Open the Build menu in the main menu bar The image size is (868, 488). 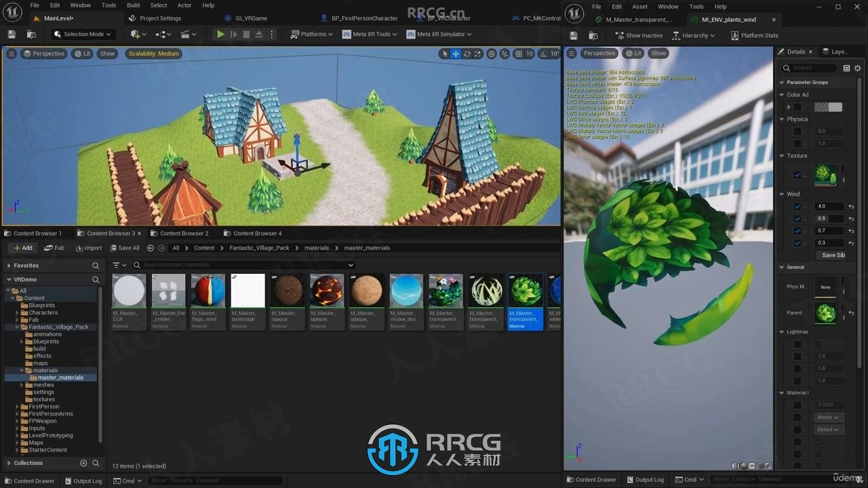133,5
